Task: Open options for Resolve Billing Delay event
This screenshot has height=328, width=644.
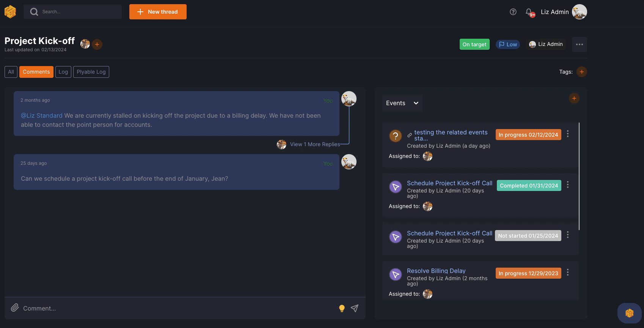Action: (567, 273)
